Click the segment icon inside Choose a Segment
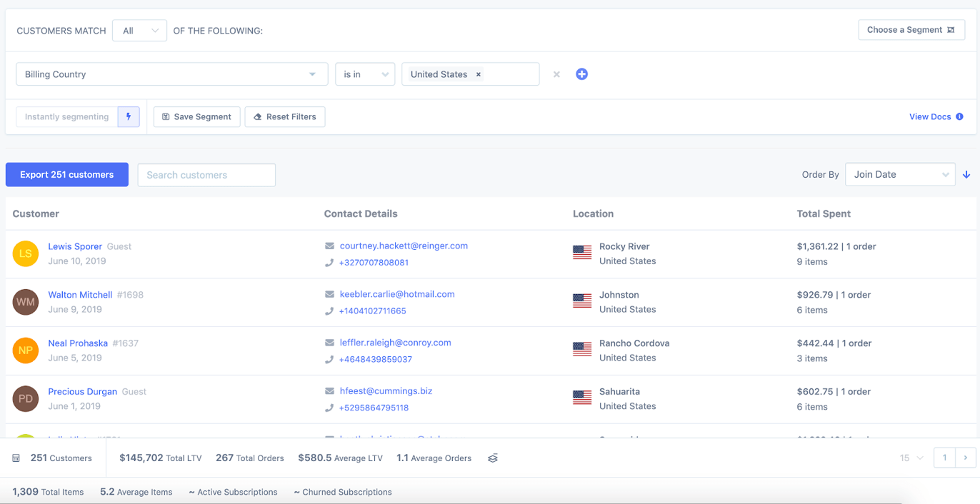The width and height of the screenshot is (980, 504). [x=953, y=30]
